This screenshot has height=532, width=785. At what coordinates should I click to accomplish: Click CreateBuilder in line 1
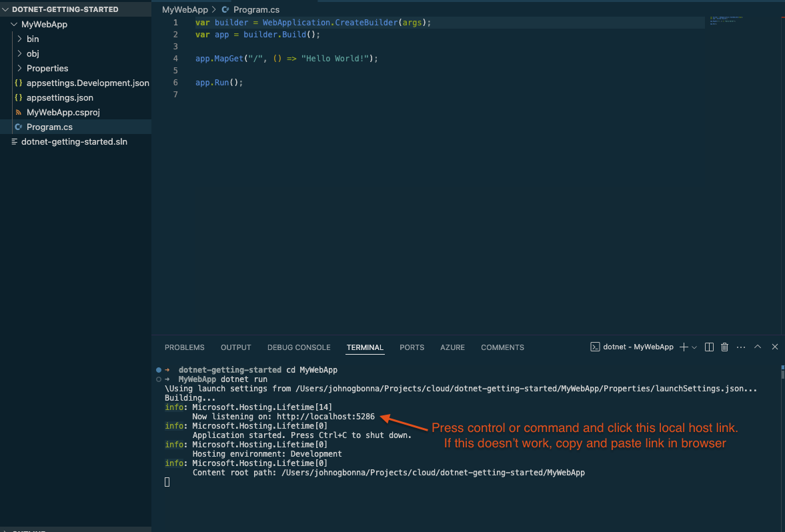pos(366,23)
